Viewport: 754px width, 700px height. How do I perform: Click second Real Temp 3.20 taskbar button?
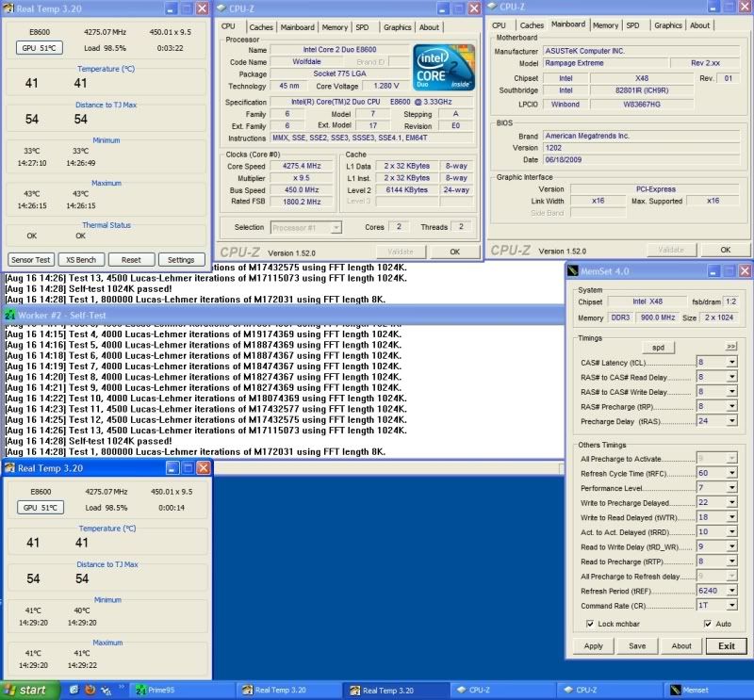point(395,691)
